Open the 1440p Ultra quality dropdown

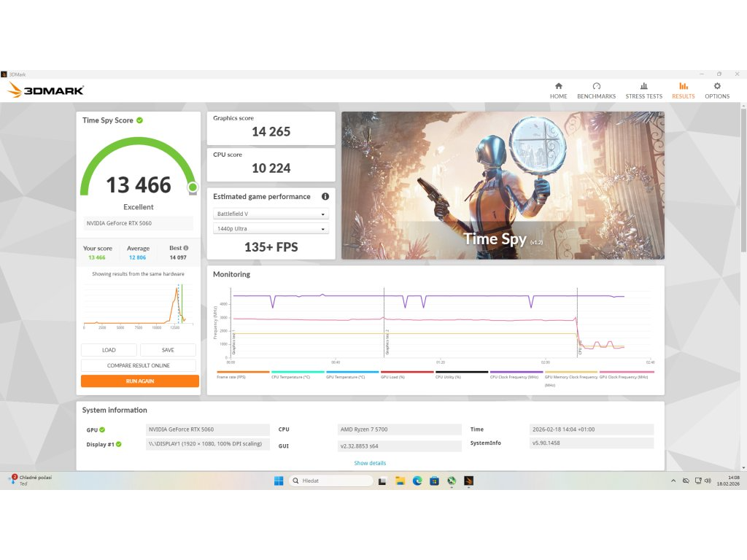point(271,228)
